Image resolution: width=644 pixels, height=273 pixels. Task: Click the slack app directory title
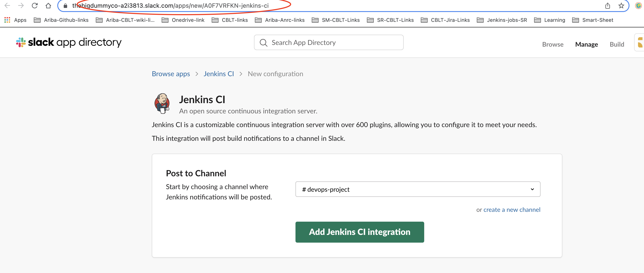point(74,42)
